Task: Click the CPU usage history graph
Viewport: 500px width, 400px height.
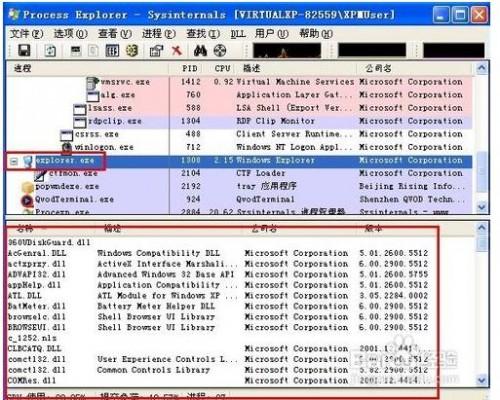Action: [287, 51]
